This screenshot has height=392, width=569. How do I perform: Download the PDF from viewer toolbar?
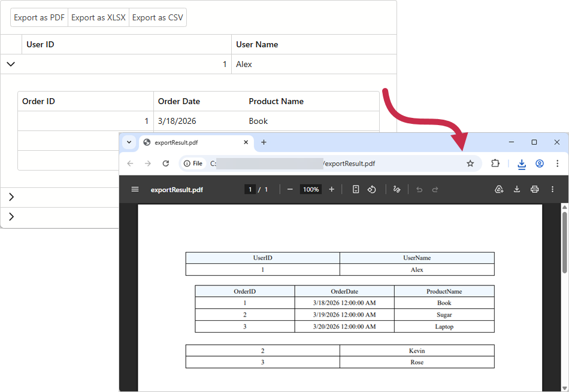(517, 189)
